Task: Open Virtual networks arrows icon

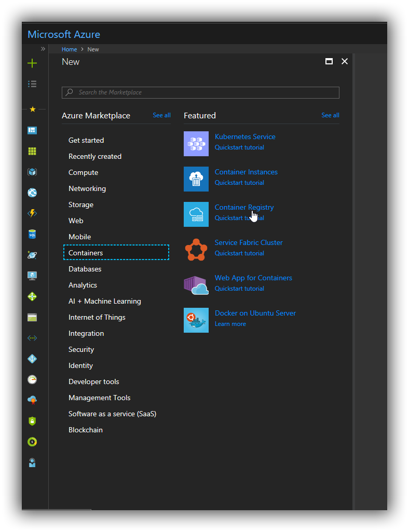Action: pyautogui.click(x=32, y=338)
